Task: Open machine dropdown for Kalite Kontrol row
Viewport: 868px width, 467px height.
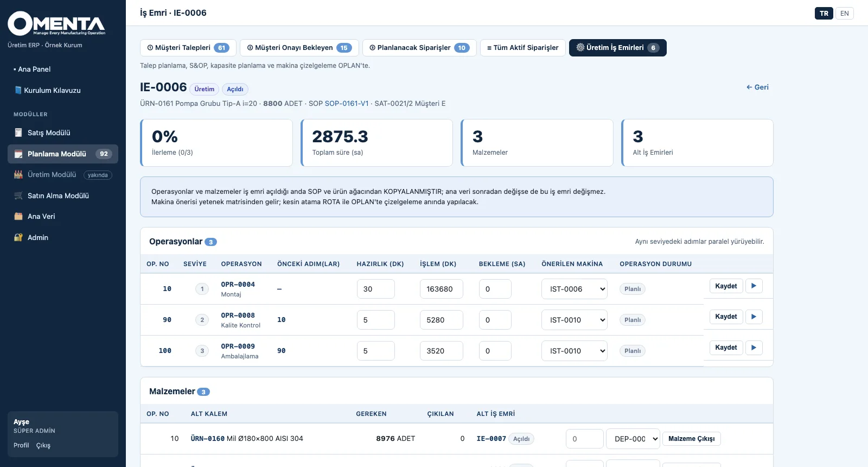Action: [575, 320]
